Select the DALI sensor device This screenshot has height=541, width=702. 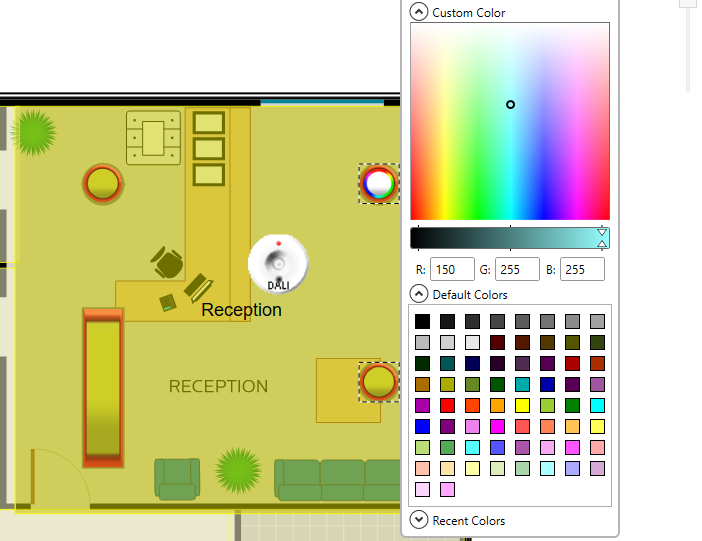[x=278, y=264]
